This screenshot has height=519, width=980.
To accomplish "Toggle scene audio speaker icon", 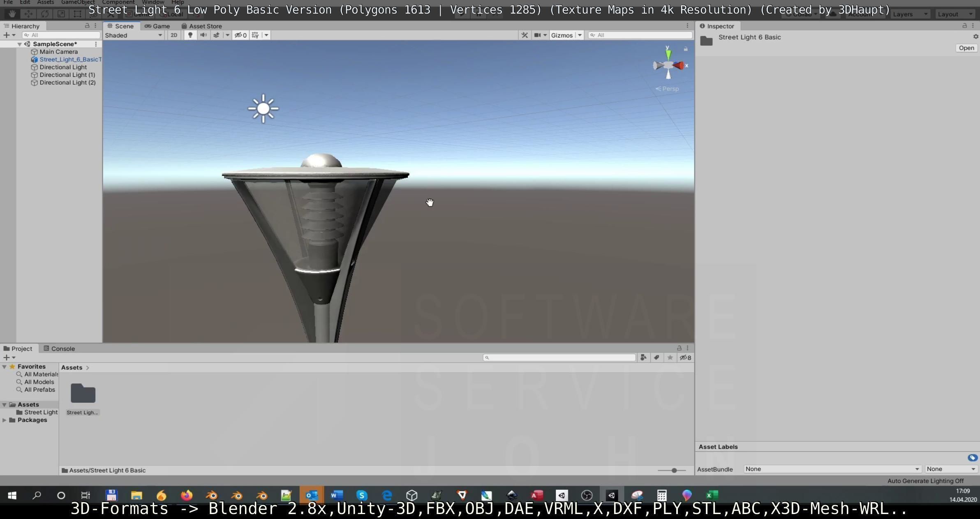I will 203,35.
